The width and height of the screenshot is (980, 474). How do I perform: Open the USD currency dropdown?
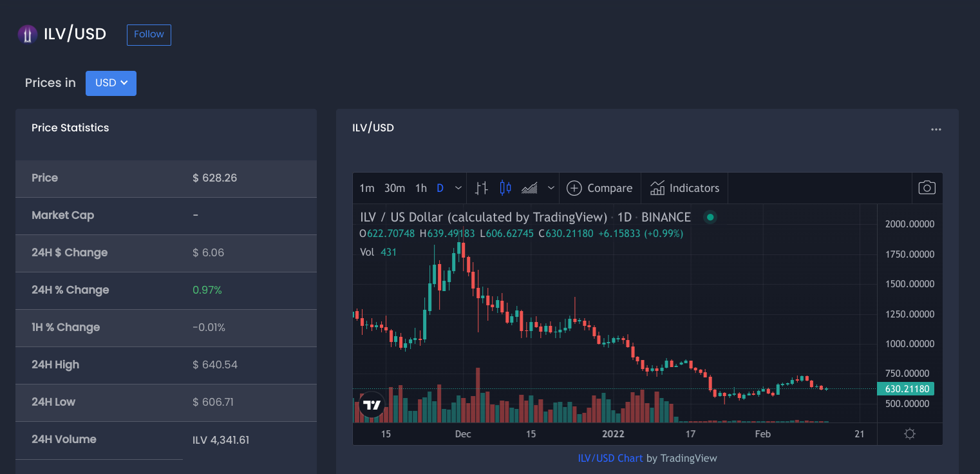click(111, 83)
